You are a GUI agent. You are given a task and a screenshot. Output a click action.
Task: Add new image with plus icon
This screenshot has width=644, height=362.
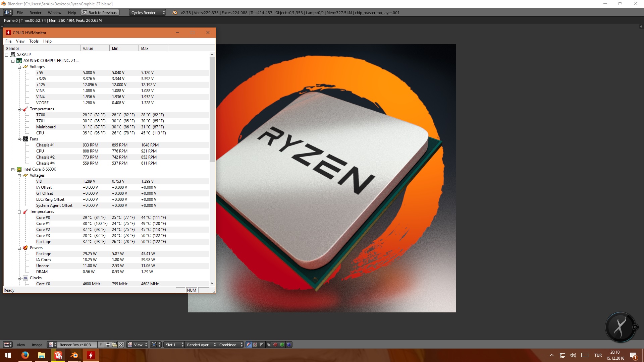pyautogui.click(x=108, y=345)
